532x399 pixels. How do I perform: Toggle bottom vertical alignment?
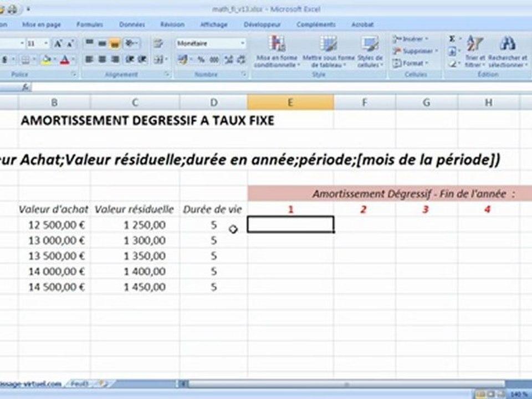(x=115, y=43)
